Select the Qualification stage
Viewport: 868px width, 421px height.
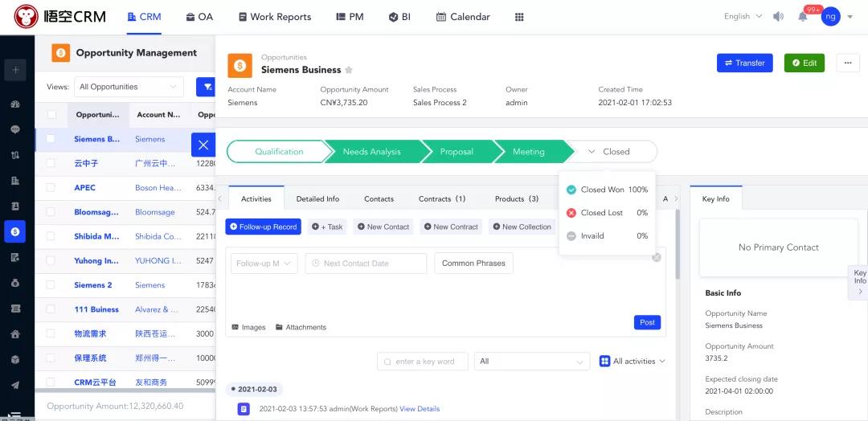pyautogui.click(x=279, y=152)
